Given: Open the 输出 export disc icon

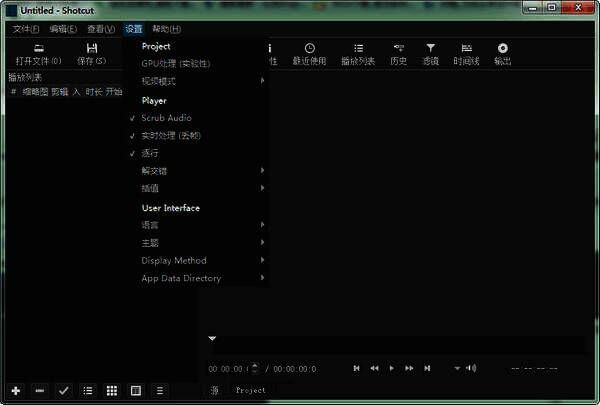Looking at the screenshot, I should (502, 54).
